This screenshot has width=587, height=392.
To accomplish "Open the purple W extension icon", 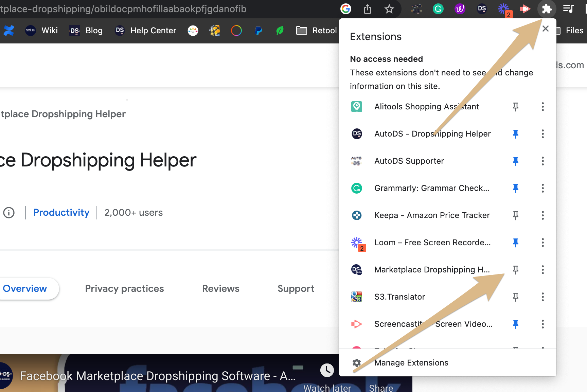I will tap(460, 9).
